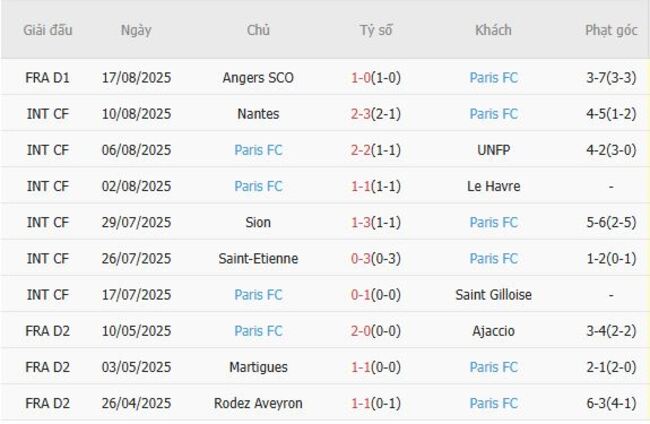
Task: Open home team Paris FC against Ajaccio
Action: (258, 330)
